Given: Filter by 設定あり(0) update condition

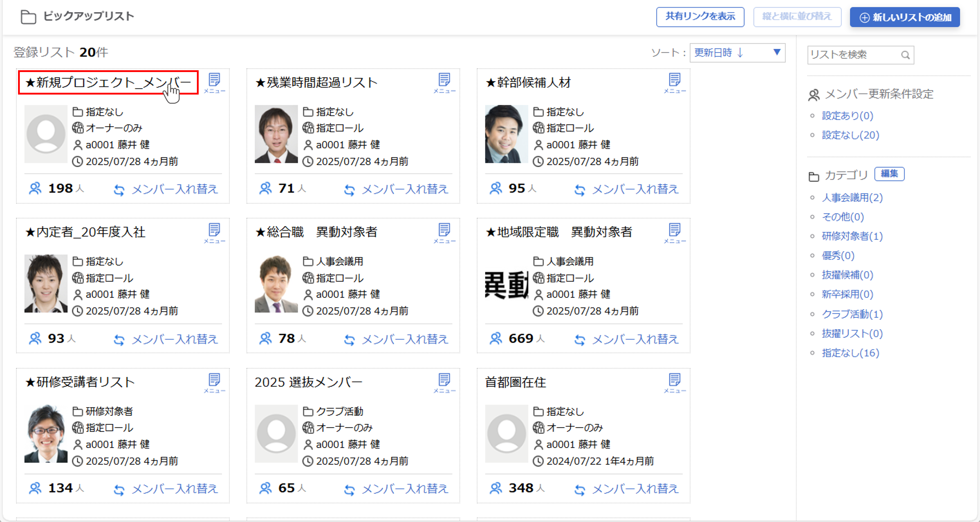Looking at the screenshot, I should 847,116.
